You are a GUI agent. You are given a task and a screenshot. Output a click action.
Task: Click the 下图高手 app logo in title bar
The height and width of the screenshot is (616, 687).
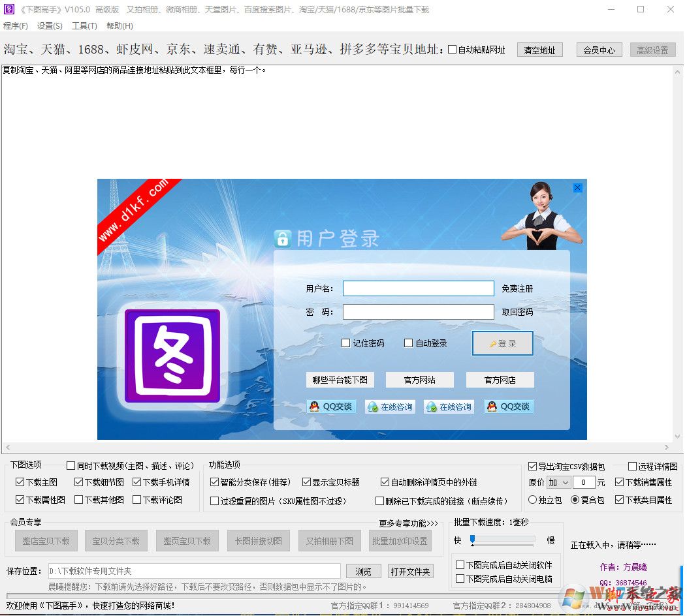8,10
